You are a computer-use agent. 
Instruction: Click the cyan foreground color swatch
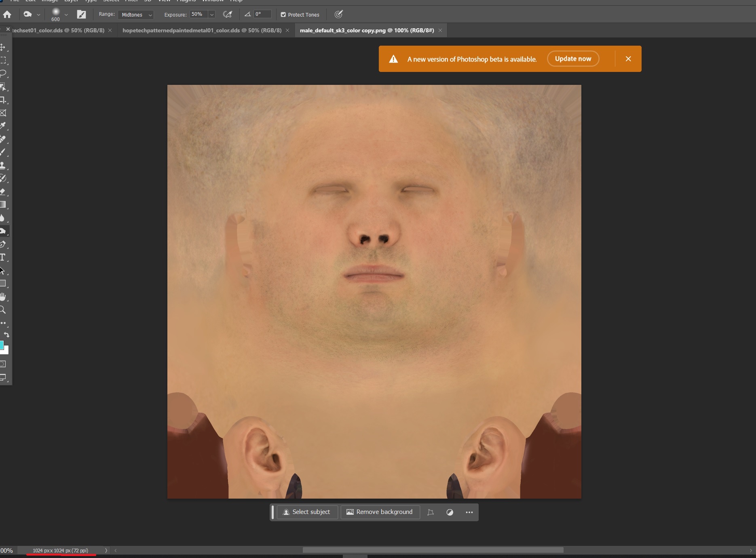pos(2,345)
